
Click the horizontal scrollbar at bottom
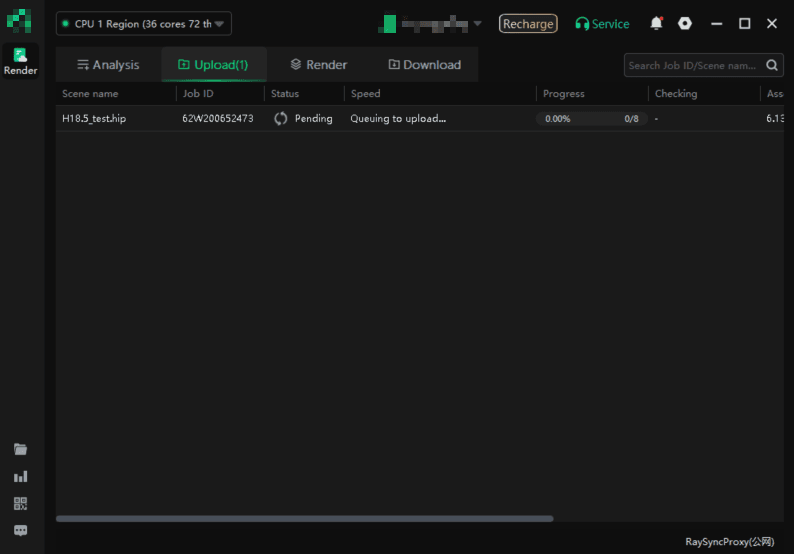coord(304,518)
